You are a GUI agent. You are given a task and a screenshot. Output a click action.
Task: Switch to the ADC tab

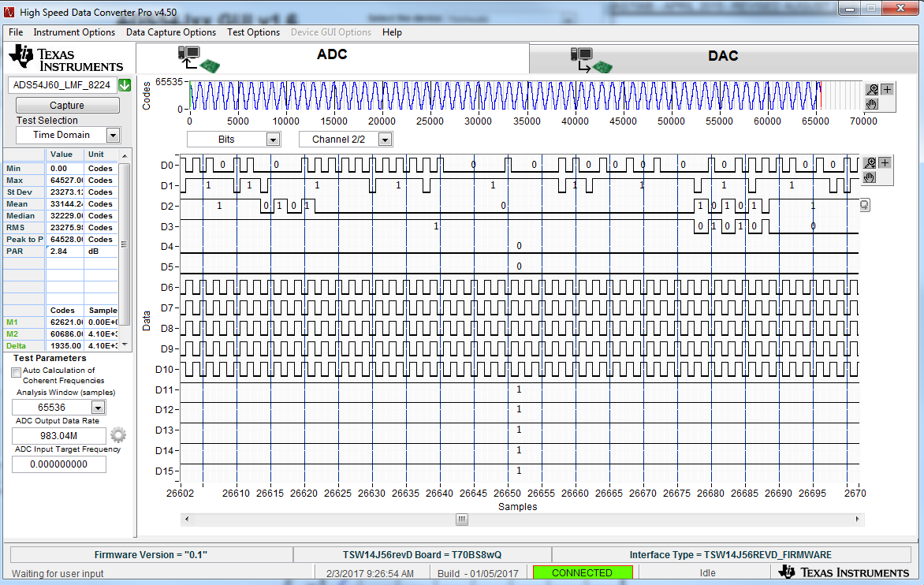click(x=333, y=57)
